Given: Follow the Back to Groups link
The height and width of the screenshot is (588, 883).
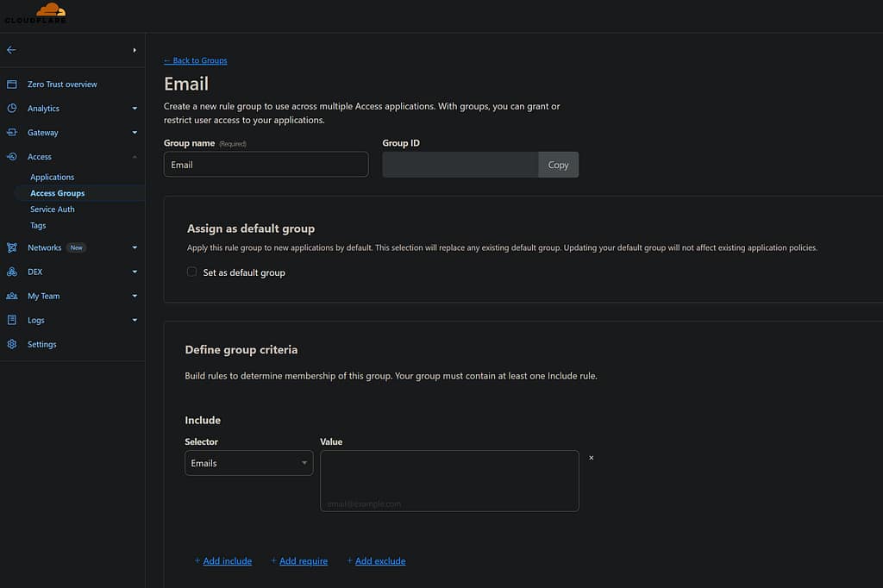Looking at the screenshot, I should tap(196, 60).
